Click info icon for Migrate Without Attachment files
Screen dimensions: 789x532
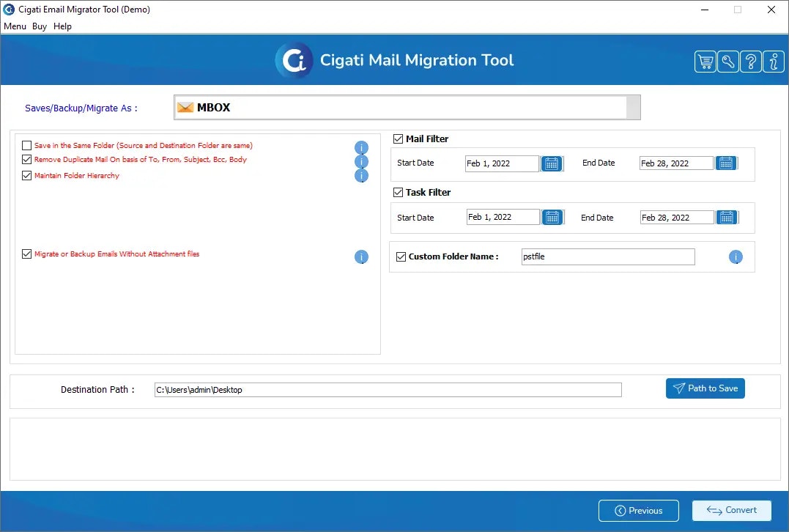[361, 257]
